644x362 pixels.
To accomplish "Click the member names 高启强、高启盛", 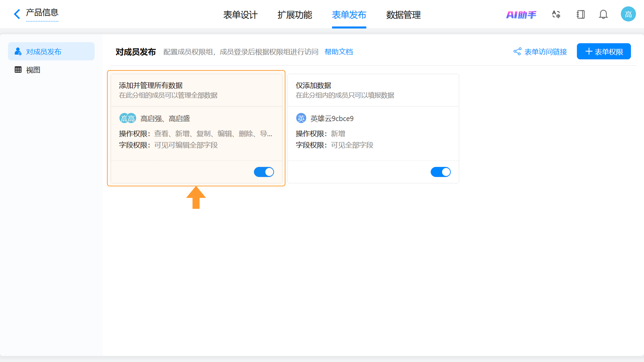I will point(165,118).
